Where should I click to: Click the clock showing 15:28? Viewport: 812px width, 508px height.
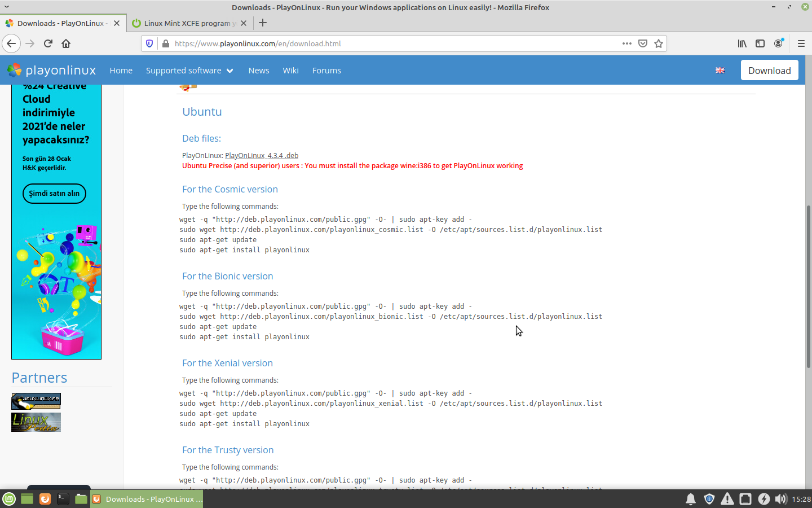[x=801, y=499]
